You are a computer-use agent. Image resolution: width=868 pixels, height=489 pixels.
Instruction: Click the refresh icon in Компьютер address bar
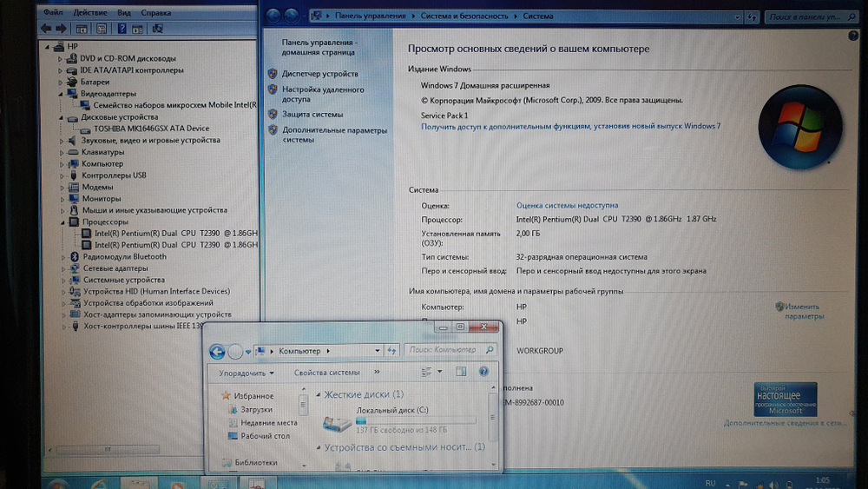point(392,351)
